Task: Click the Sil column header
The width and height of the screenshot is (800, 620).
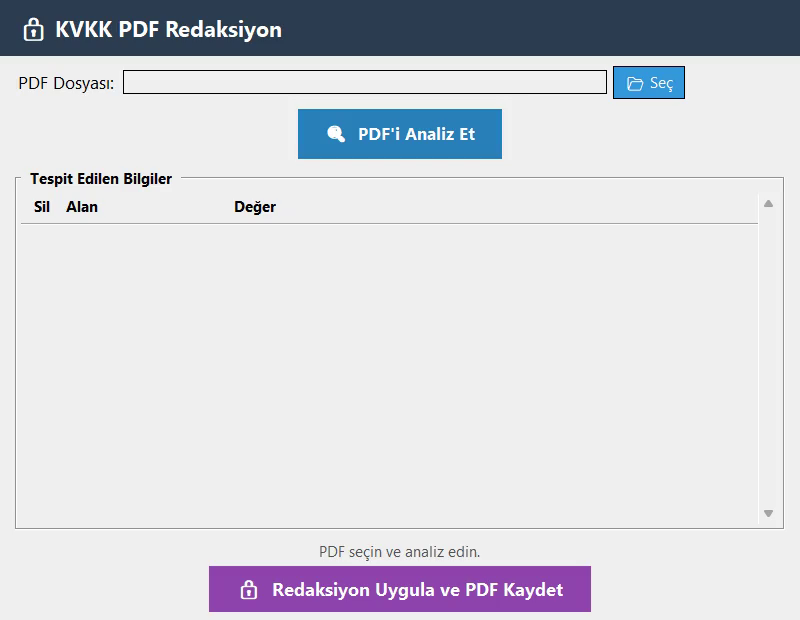Action: (42, 207)
